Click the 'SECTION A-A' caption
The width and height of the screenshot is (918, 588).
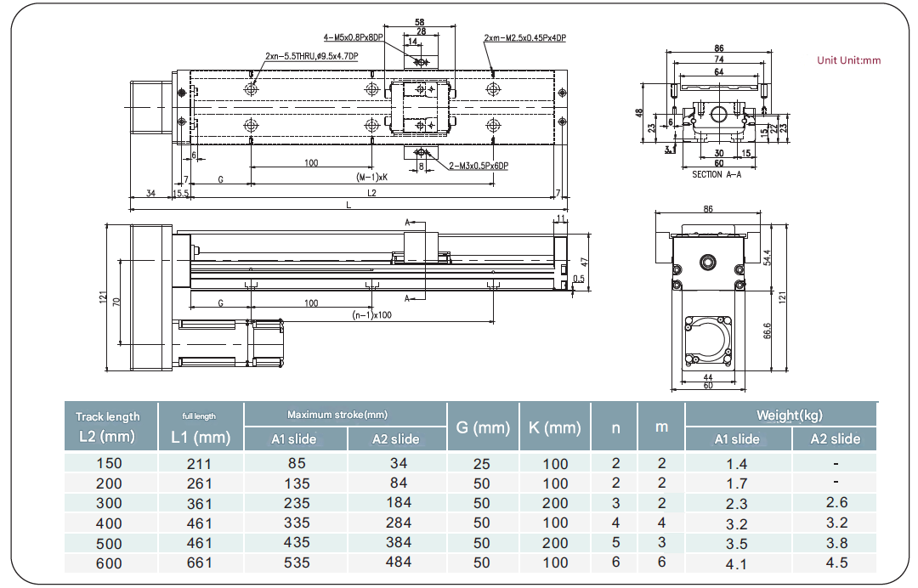[x=717, y=174]
